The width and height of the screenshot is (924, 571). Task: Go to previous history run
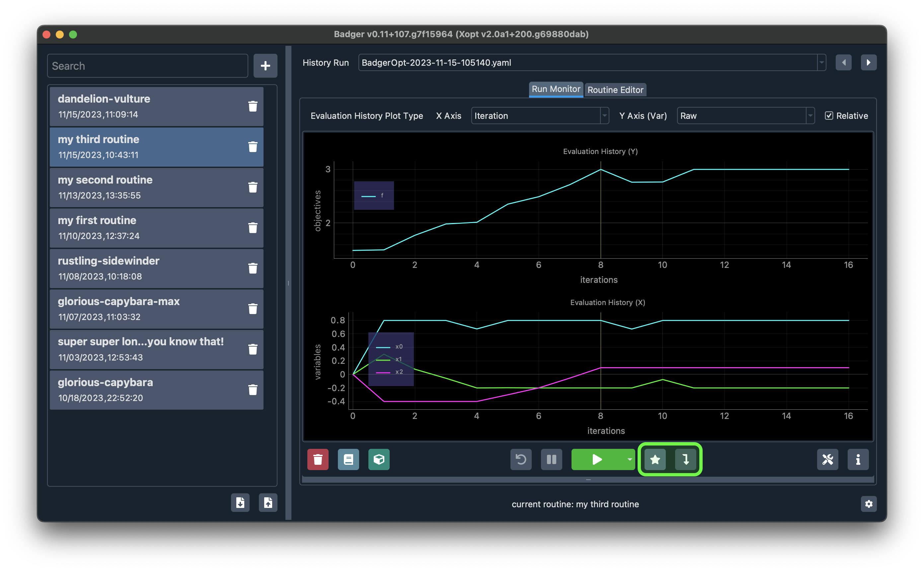click(844, 62)
